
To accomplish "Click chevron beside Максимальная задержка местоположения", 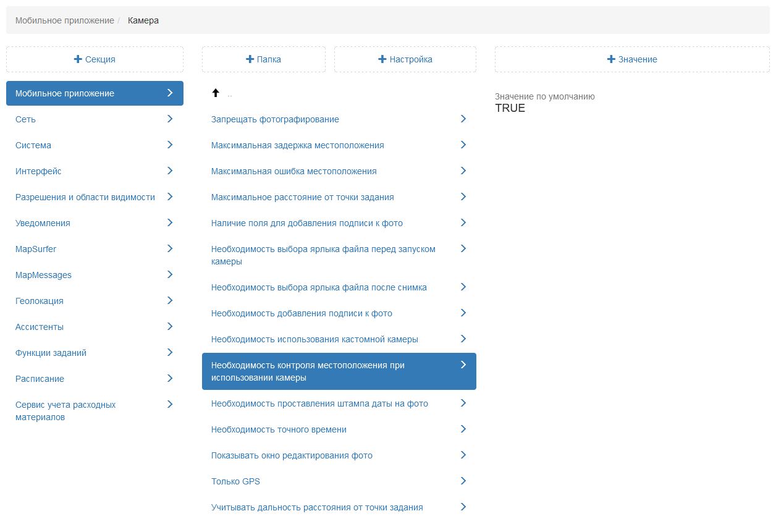I will click(x=463, y=145).
